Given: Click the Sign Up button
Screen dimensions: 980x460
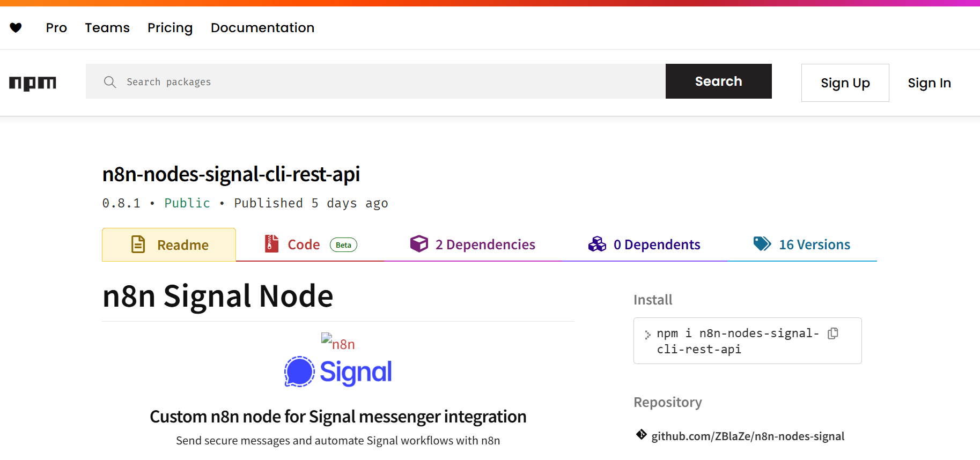Looking at the screenshot, I should [x=845, y=83].
